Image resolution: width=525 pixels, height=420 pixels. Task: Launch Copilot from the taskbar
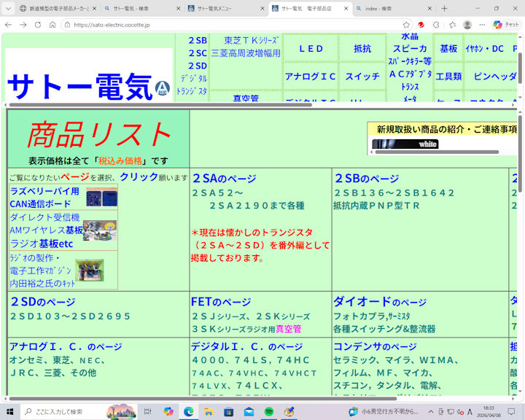[168, 411]
